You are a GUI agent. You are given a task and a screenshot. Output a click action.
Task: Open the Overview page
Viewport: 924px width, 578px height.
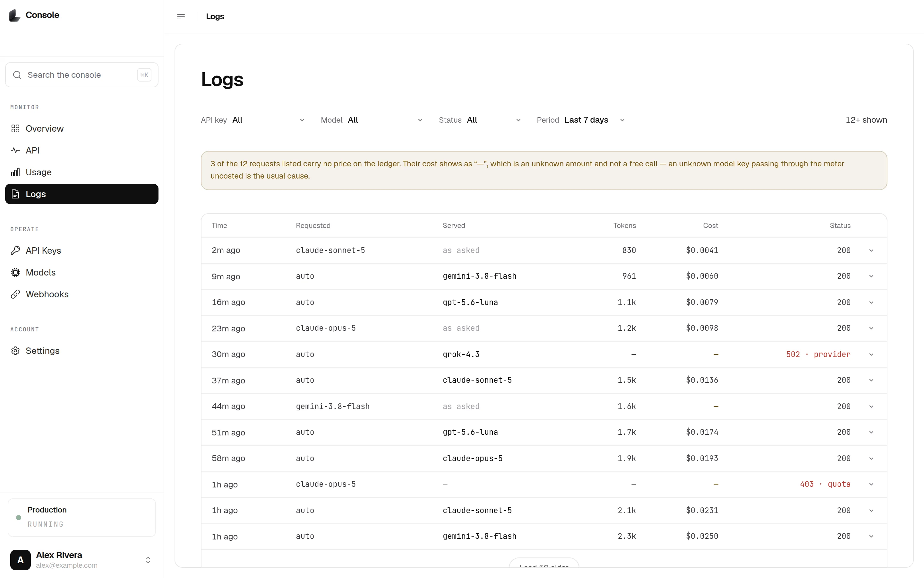[x=82, y=128]
